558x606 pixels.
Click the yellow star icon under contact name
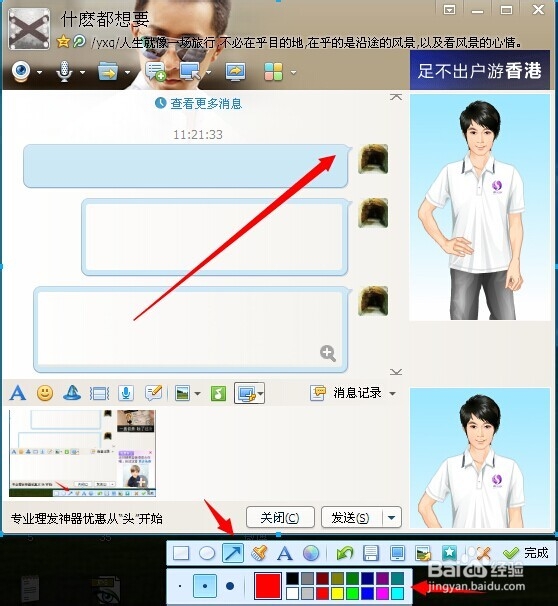[x=63, y=41]
